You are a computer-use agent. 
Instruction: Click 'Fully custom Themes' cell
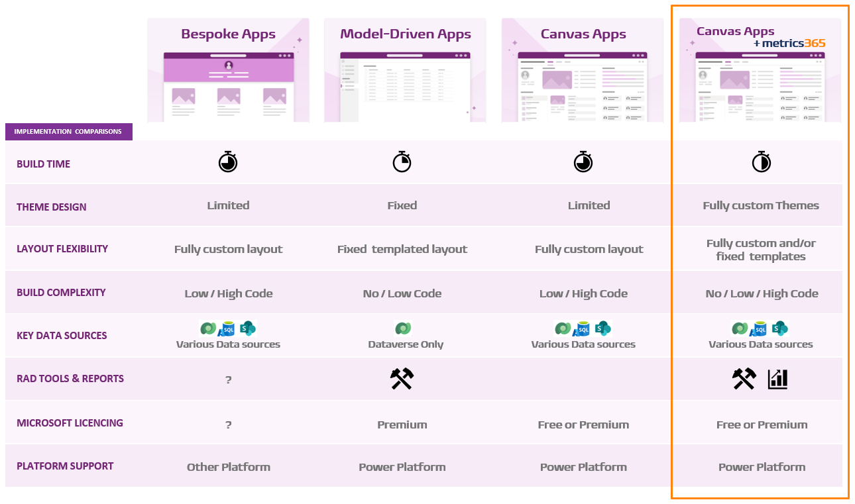(761, 205)
